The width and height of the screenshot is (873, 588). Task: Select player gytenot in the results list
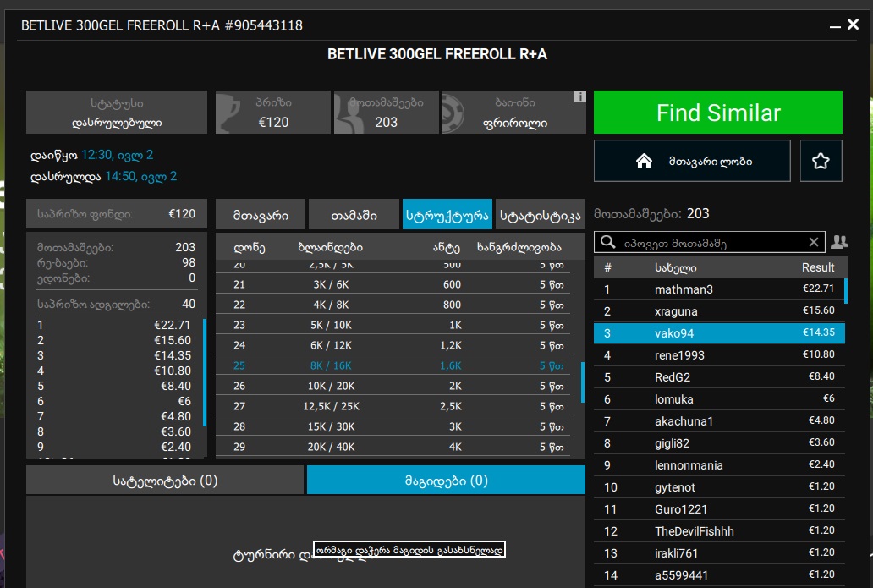719,486
